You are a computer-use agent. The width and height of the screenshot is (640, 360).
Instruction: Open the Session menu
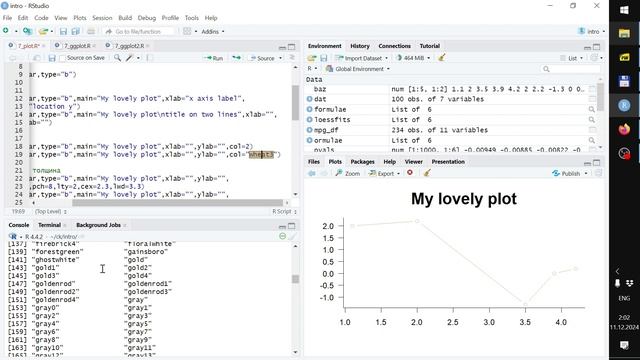pyautogui.click(x=102, y=18)
